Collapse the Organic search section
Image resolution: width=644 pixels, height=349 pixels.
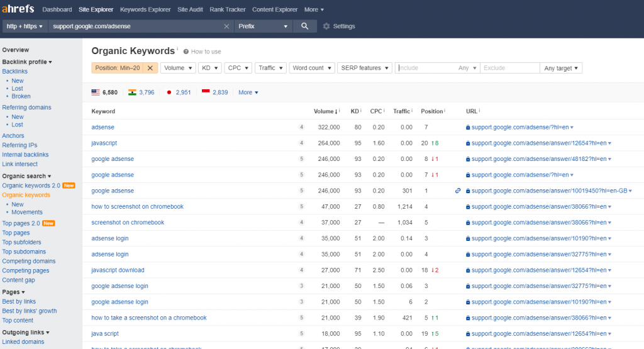click(x=26, y=176)
